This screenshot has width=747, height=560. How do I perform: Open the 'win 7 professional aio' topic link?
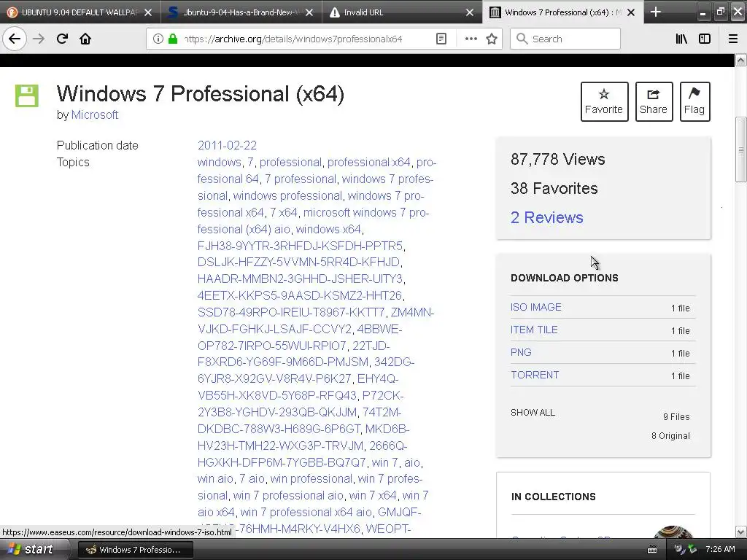click(x=287, y=495)
